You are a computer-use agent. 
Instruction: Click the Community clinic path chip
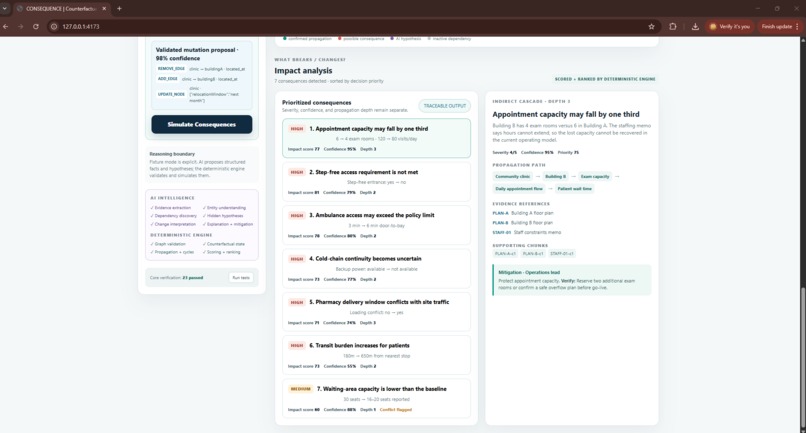click(x=512, y=176)
